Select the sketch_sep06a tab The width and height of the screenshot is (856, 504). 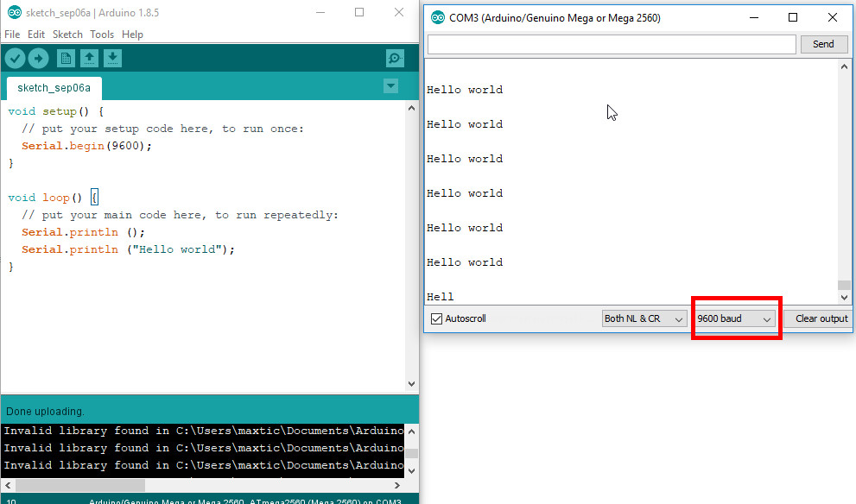pyautogui.click(x=54, y=88)
